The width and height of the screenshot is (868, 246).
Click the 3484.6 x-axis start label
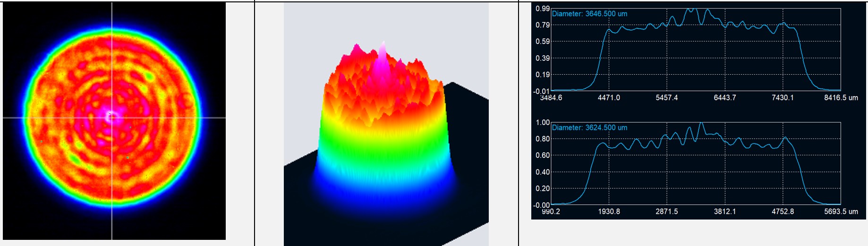(x=551, y=97)
